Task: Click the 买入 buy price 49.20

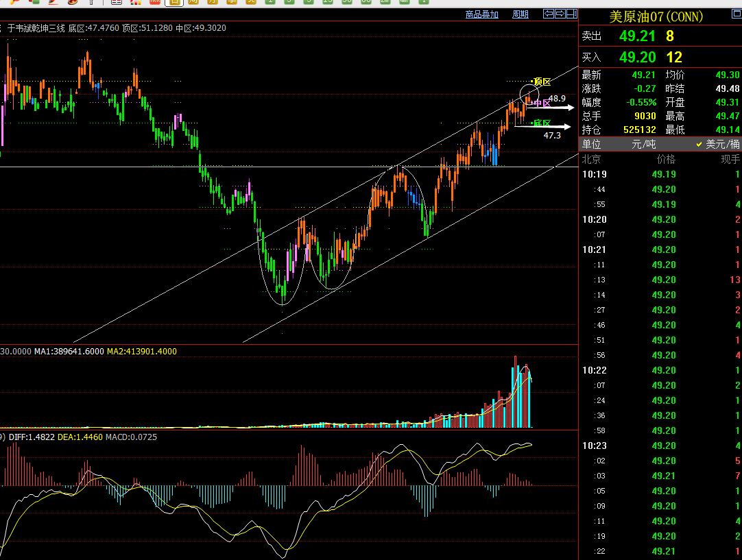Action: (x=637, y=58)
